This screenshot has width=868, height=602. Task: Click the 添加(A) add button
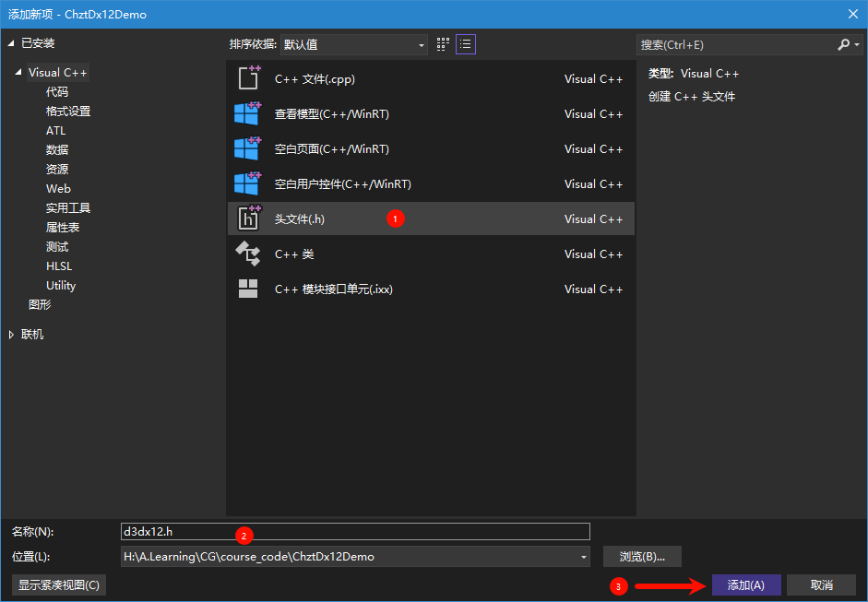745,585
